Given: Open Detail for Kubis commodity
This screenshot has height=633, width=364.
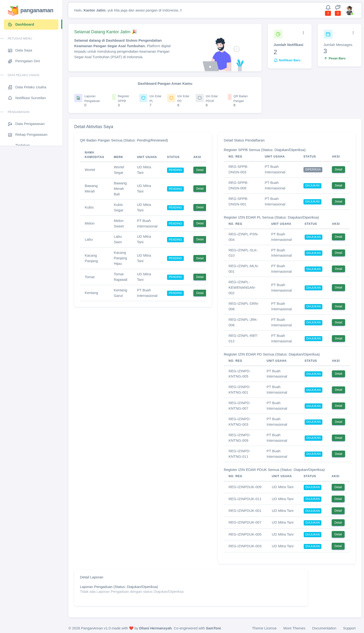Looking at the screenshot, I should tap(200, 208).
